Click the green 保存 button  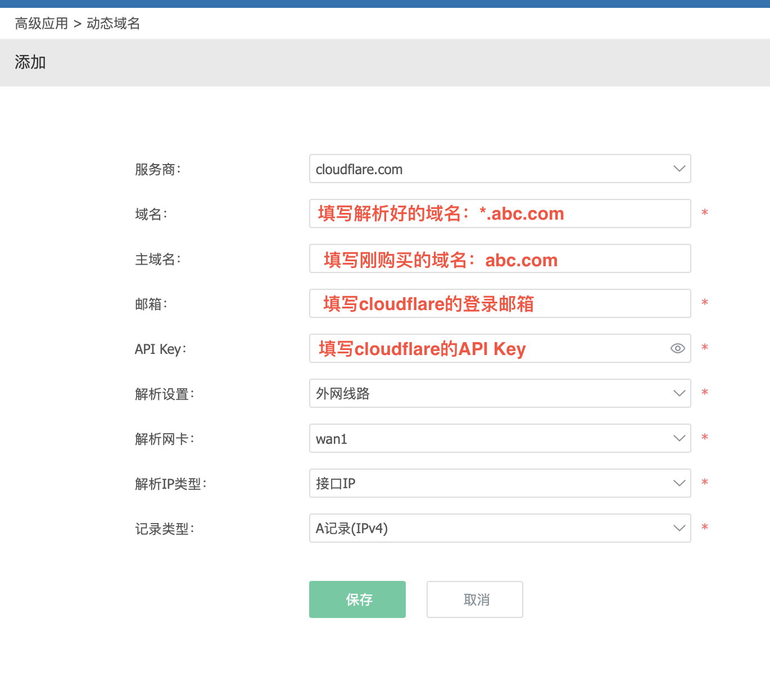click(x=357, y=599)
